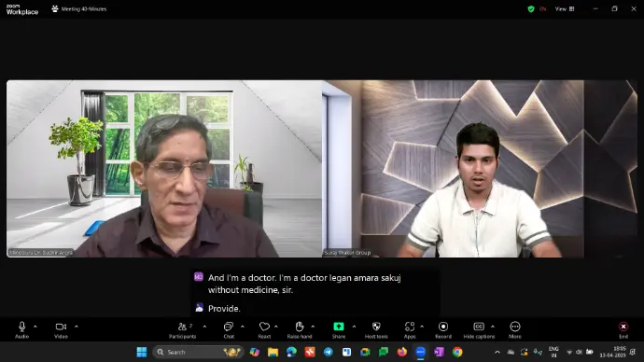Open Copilot from the taskbar
Viewport: 644px width, 362px height.
(x=255, y=352)
